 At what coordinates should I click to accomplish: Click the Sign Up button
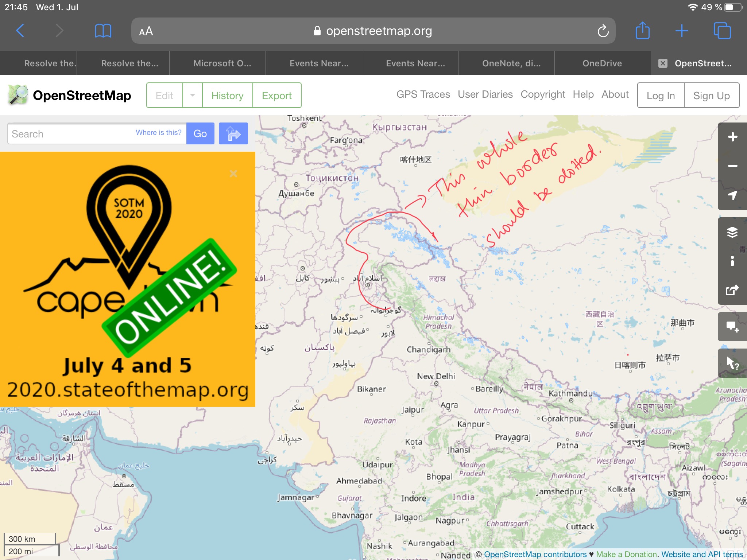coord(712,95)
